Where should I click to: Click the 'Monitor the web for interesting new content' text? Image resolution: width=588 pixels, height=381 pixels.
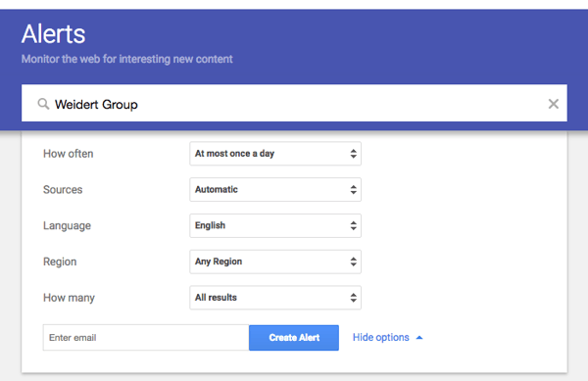127,59
